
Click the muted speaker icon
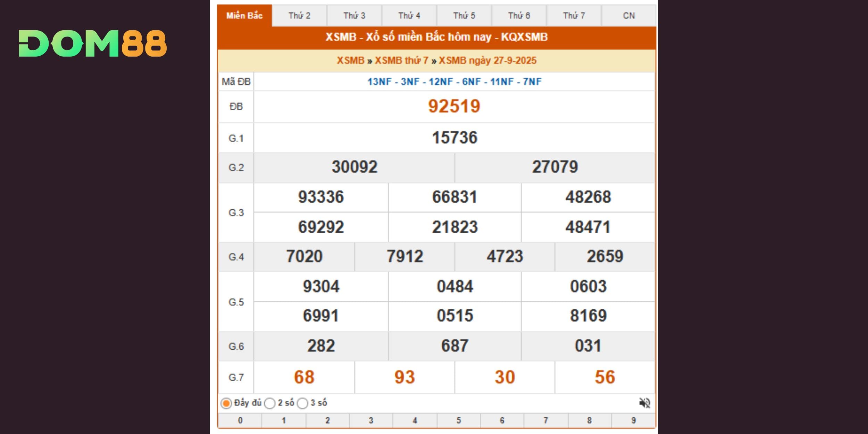tap(644, 403)
